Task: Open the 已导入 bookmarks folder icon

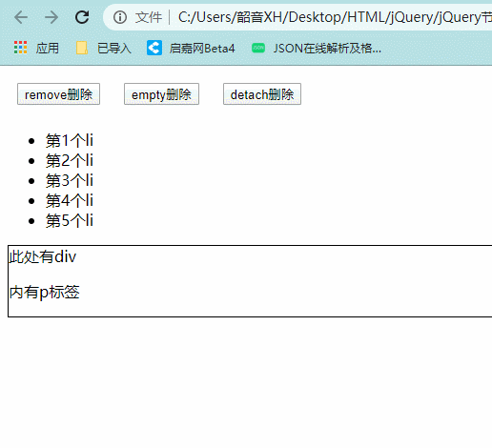Action: point(82,48)
